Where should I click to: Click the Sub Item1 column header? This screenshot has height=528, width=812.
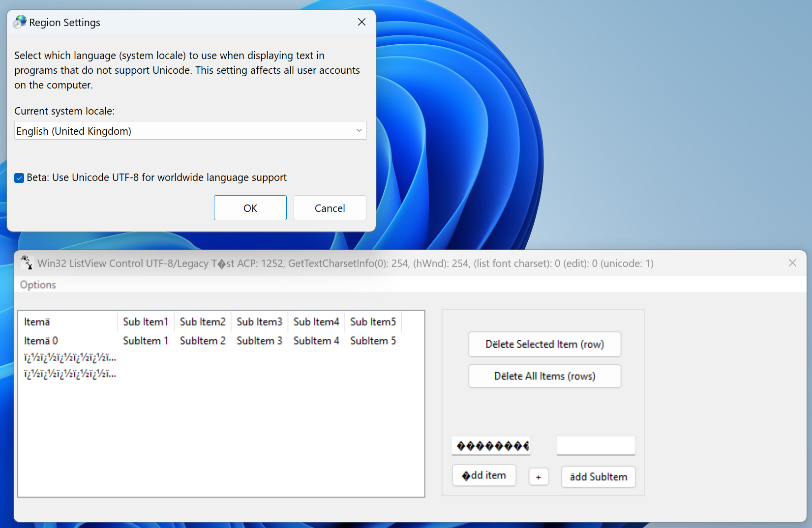pyautogui.click(x=146, y=322)
